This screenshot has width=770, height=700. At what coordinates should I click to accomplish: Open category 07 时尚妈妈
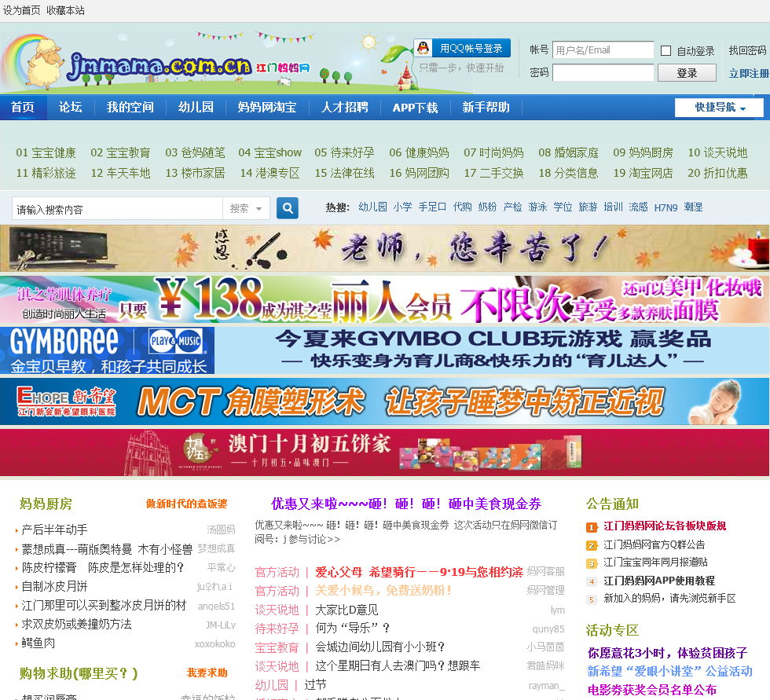click(x=493, y=152)
